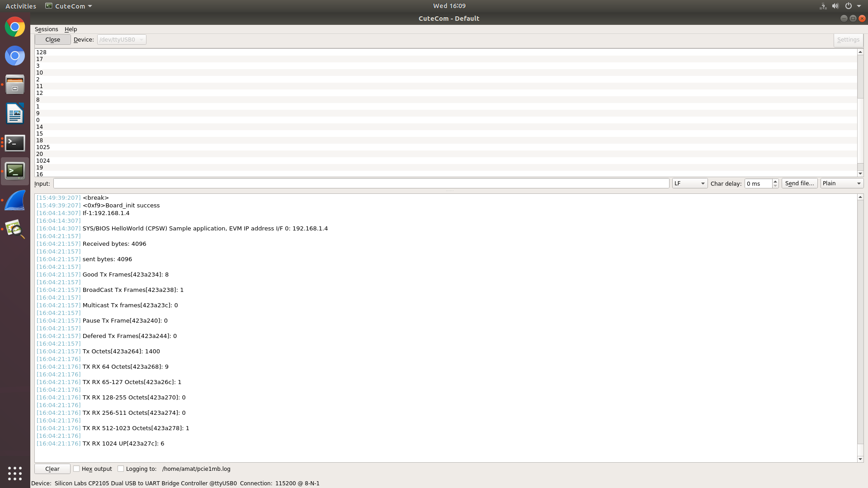Screen dimensions: 868x488
Task: Open Google Chrome from the dock
Action: [15, 27]
